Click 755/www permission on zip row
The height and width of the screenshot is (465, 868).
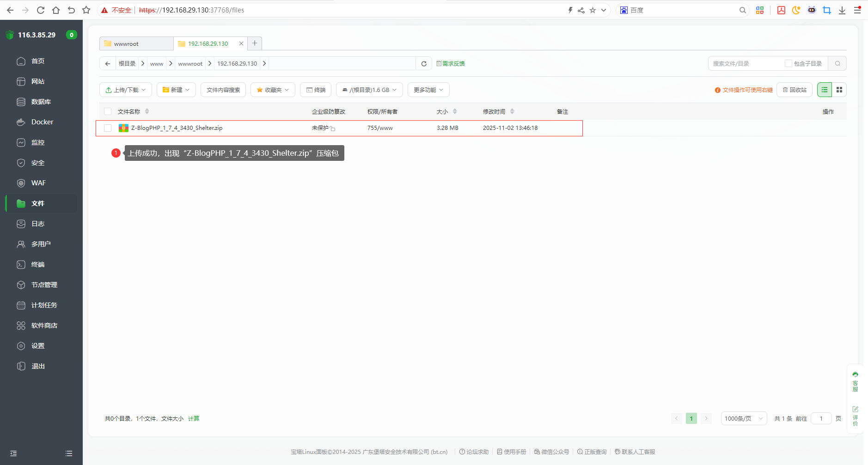[x=380, y=128]
